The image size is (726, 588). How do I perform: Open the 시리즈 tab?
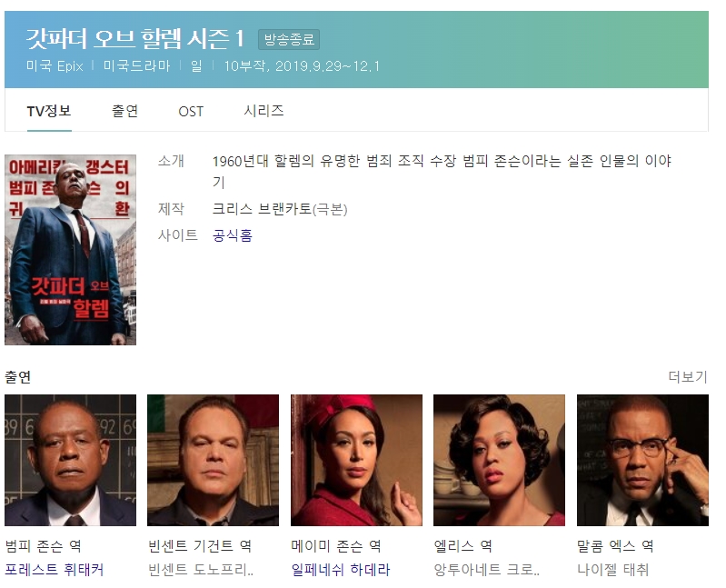pyautogui.click(x=264, y=111)
